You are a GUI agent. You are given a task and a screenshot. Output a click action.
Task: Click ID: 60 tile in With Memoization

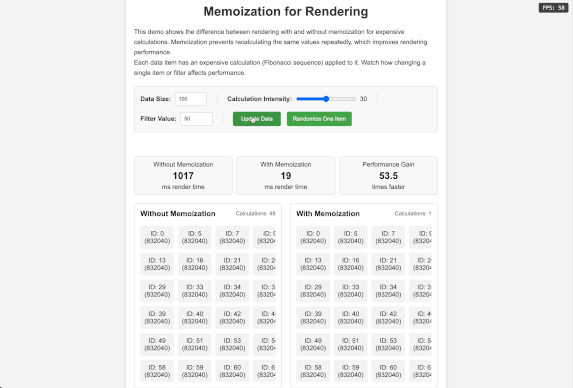(x=388, y=371)
